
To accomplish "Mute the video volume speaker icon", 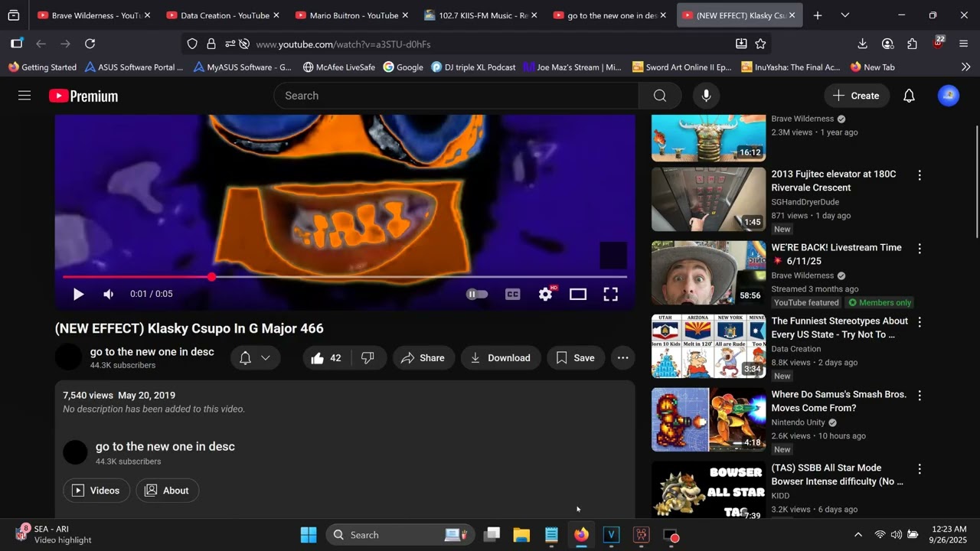I will [x=109, y=294].
